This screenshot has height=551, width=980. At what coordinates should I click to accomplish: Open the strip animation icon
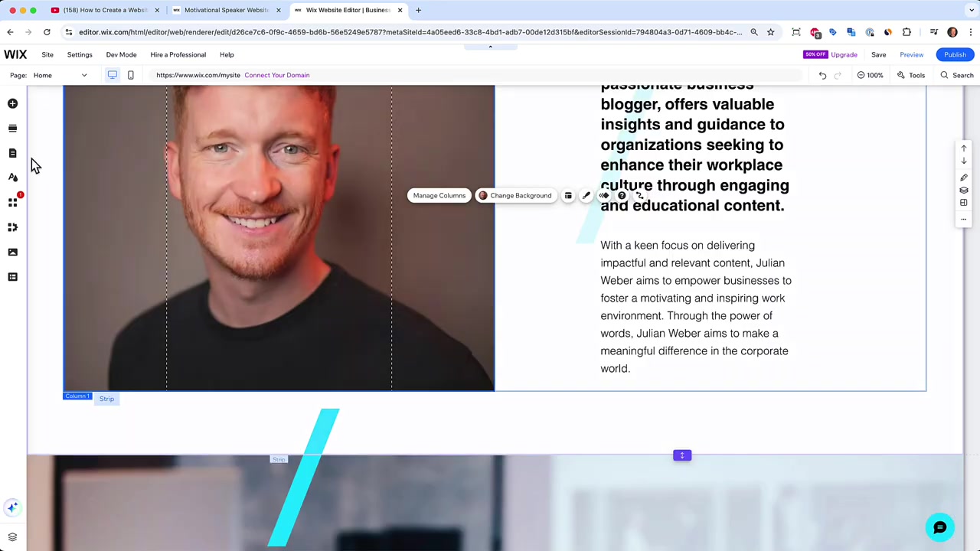click(x=604, y=196)
